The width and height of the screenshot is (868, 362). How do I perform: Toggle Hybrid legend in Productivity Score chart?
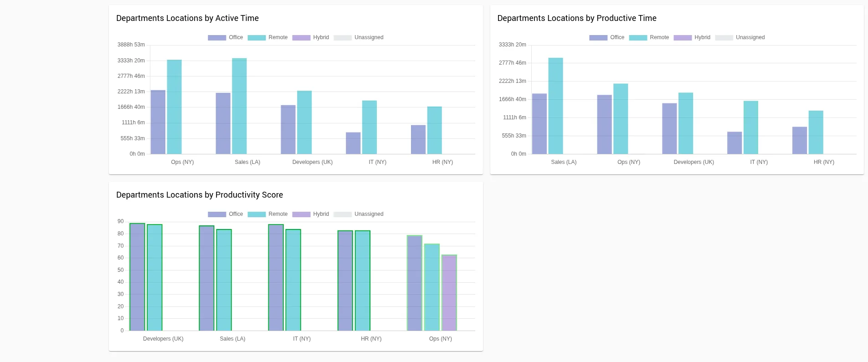click(310, 214)
